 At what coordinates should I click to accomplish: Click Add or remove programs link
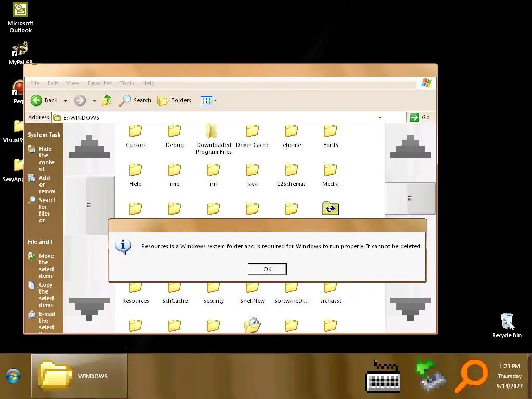42,184
